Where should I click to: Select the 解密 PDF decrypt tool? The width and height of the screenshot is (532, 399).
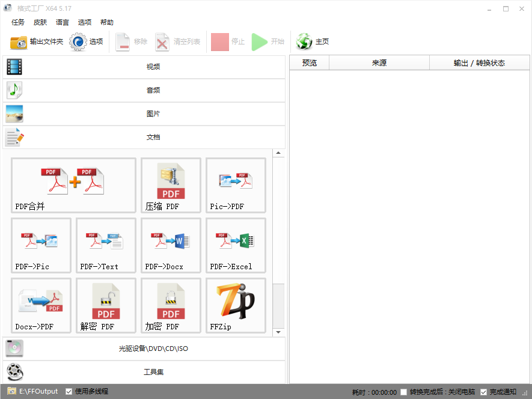click(106, 305)
